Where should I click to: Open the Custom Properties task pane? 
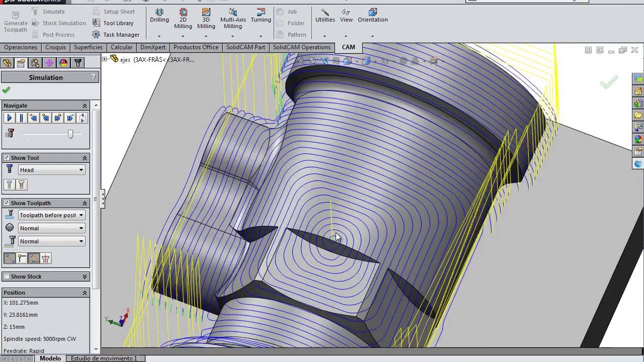click(x=638, y=151)
